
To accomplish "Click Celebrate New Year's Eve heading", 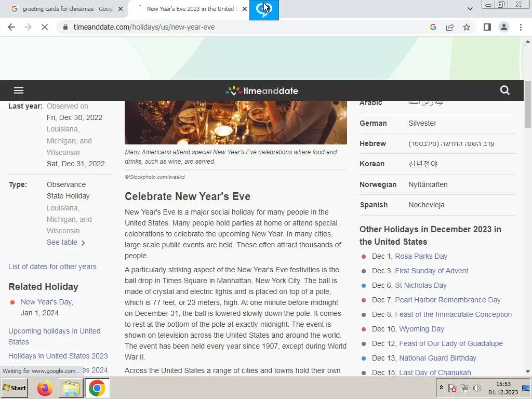I will 188,196.
